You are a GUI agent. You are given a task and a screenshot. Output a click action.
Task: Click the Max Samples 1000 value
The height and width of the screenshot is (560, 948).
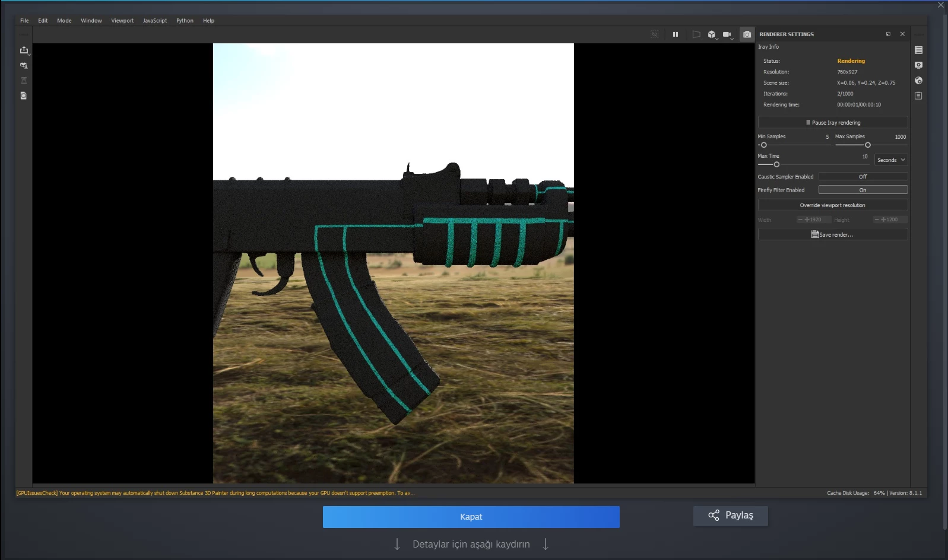tap(901, 137)
